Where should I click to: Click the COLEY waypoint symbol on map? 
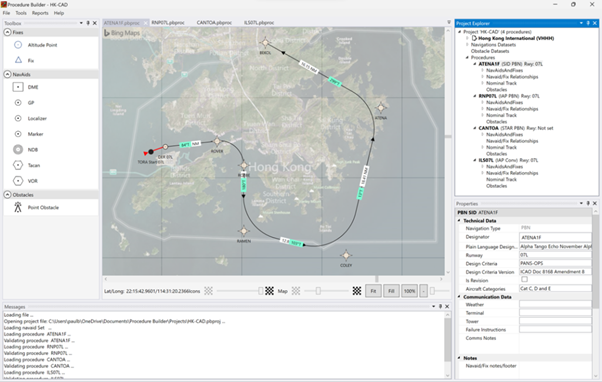click(x=346, y=255)
